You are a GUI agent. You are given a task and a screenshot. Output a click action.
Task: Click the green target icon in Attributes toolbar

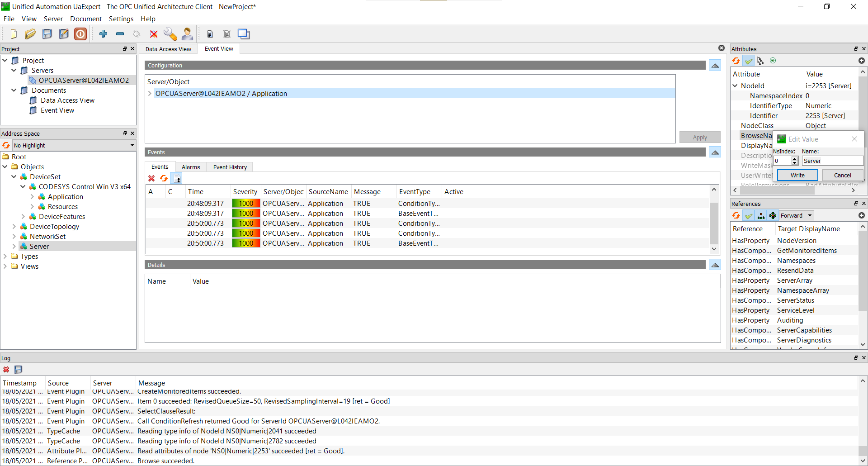(x=773, y=61)
